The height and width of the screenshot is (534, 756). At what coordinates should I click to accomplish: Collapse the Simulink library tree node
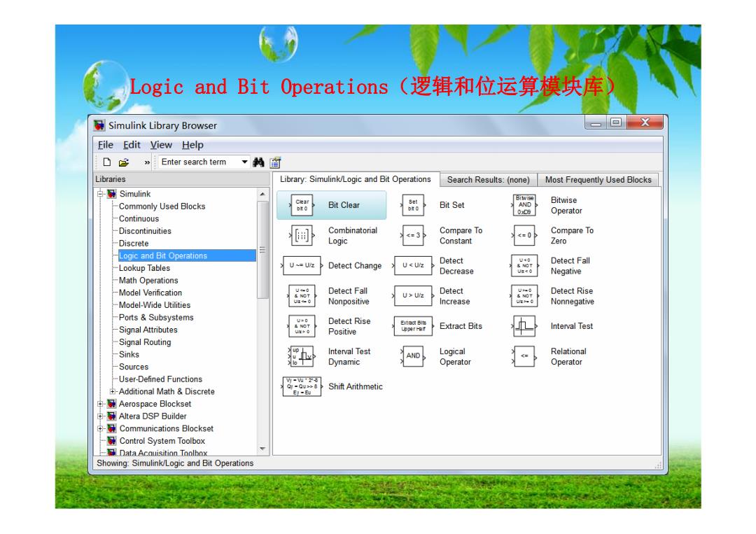pos(100,194)
